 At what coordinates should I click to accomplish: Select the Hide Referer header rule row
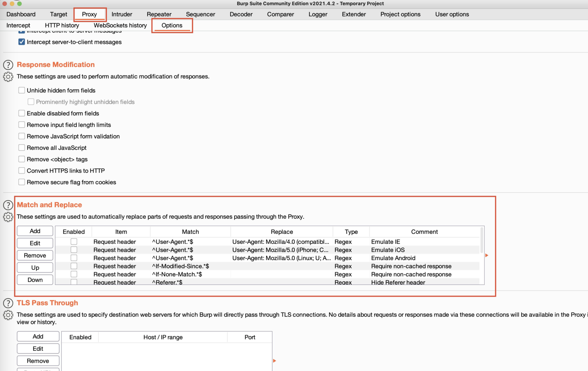coord(267,282)
